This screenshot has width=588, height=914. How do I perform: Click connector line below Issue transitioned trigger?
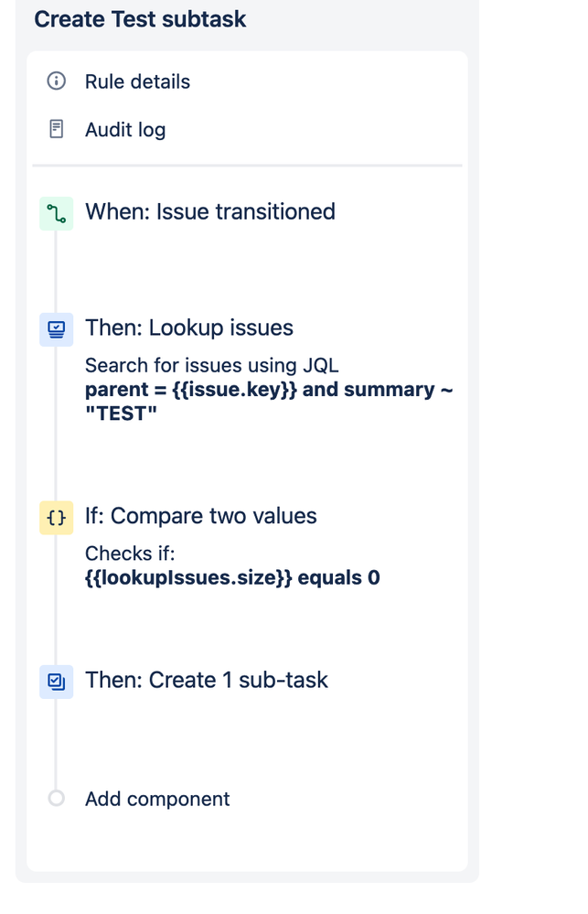tap(56, 272)
